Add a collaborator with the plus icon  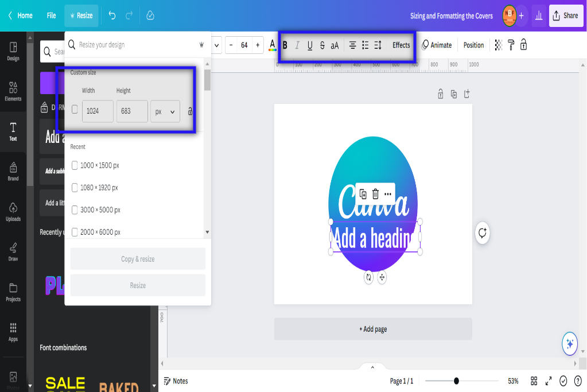(521, 15)
